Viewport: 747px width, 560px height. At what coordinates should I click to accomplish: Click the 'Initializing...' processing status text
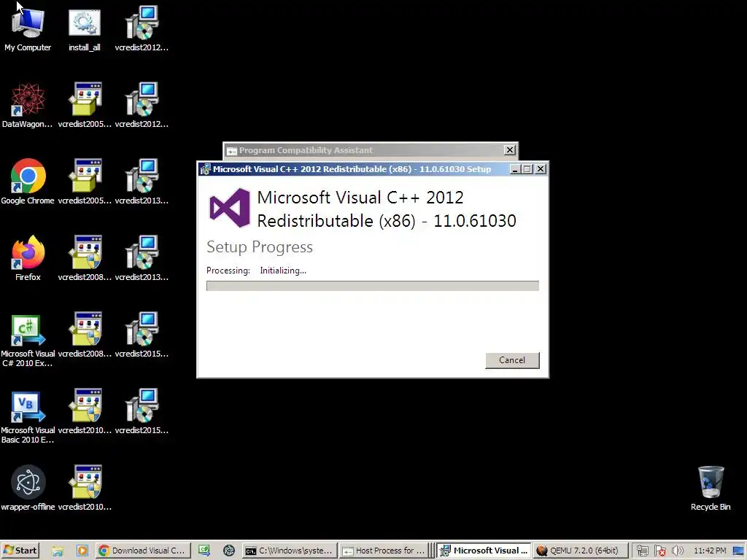(x=283, y=271)
